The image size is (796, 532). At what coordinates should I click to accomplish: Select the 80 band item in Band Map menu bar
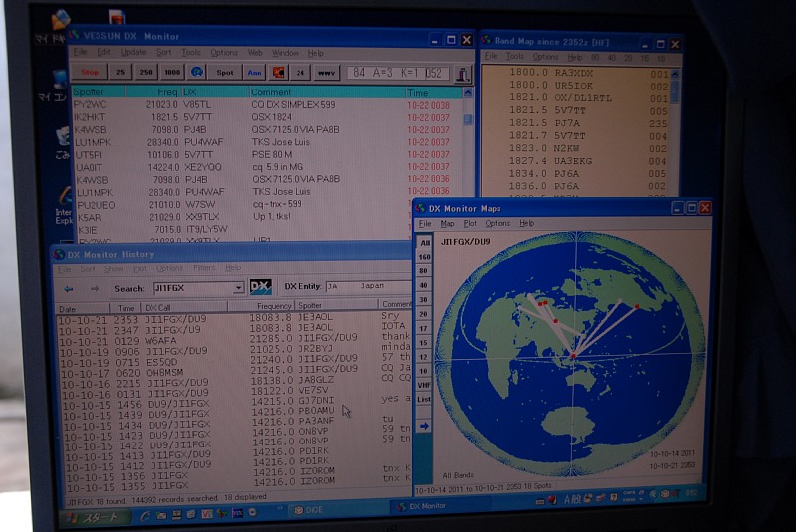595,58
